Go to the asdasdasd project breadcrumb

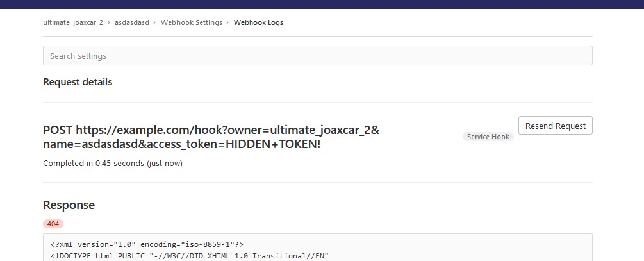click(132, 22)
